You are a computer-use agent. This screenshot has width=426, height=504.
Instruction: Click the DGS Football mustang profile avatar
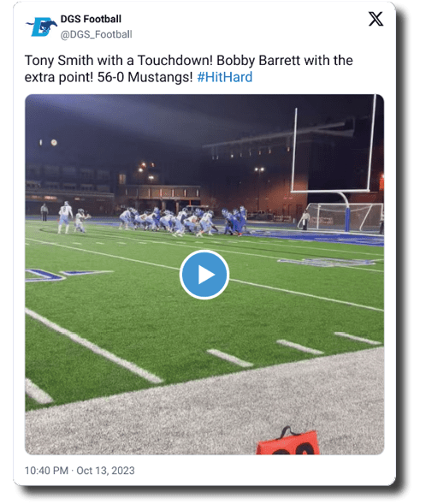click(x=41, y=27)
